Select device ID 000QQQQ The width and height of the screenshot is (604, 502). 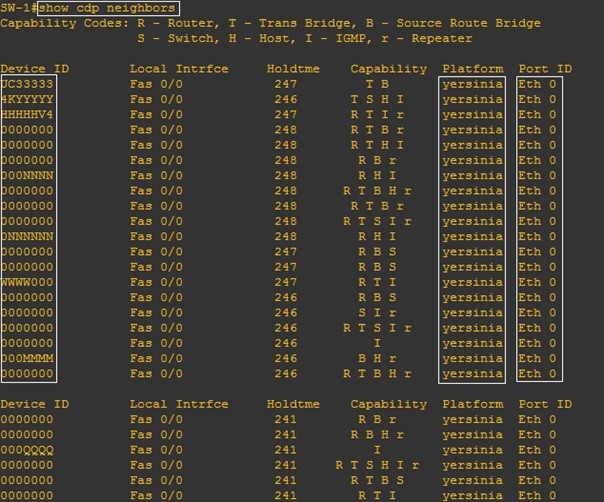tap(27, 450)
